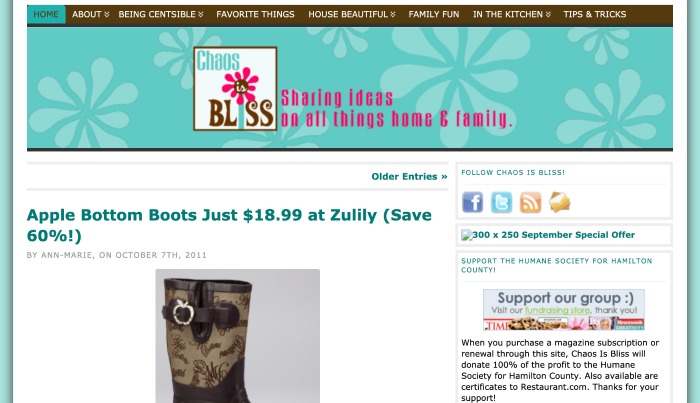Click the Chaos is Bliss logo

pyautogui.click(x=235, y=88)
